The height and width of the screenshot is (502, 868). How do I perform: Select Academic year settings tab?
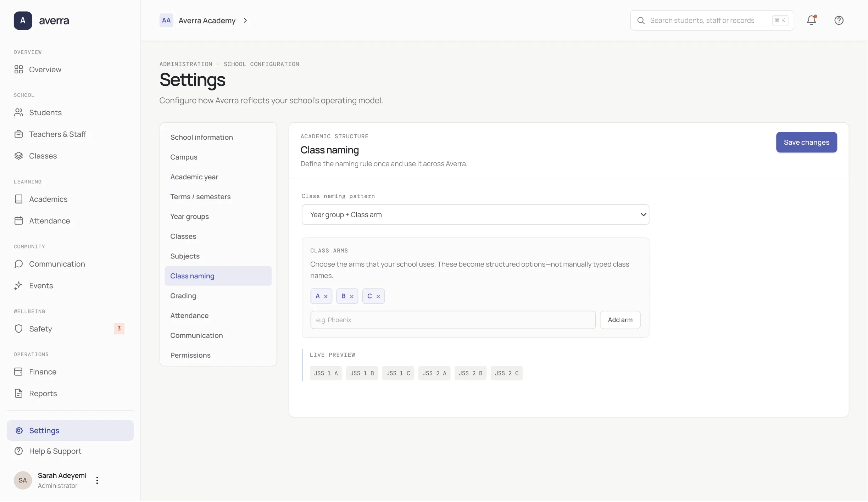point(218,177)
